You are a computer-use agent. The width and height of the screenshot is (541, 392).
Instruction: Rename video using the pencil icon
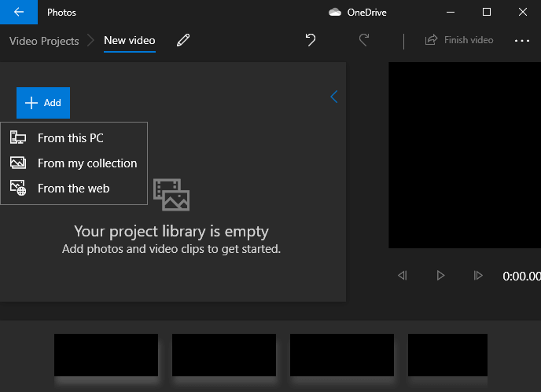(183, 40)
